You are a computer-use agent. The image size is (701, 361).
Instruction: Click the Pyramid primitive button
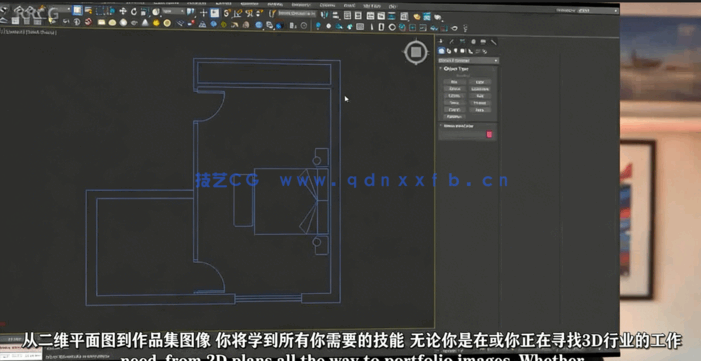pos(480,103)
